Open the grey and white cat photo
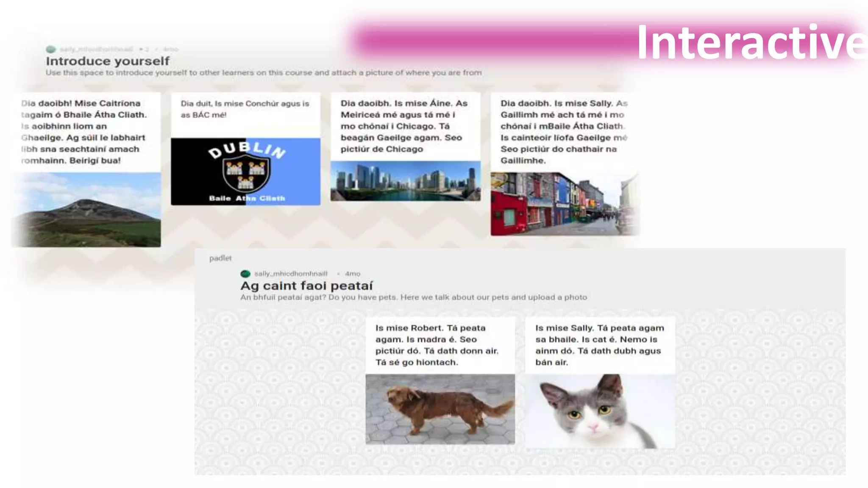This screenshot has width=868, height=488. click(599, 411)
